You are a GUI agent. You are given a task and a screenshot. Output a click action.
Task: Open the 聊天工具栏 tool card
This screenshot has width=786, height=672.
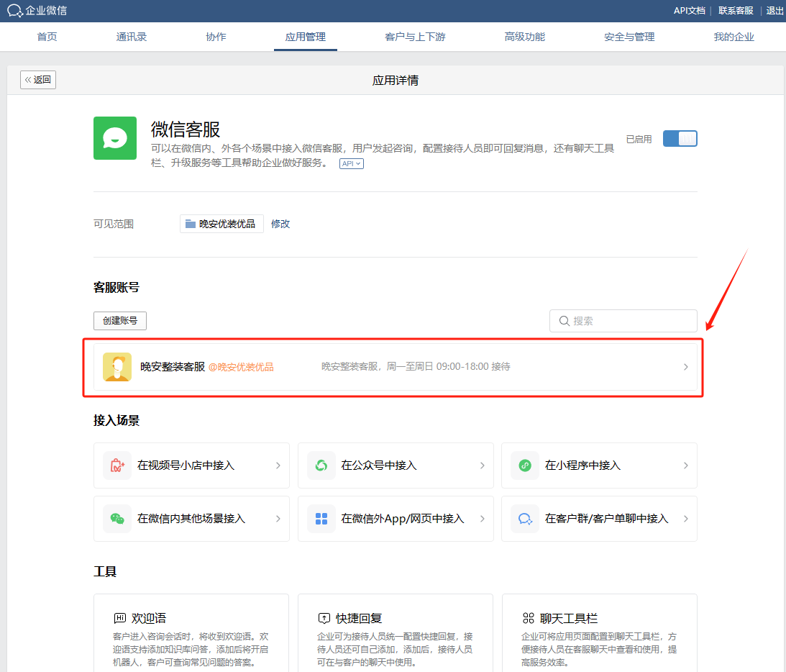pos(600,633)
